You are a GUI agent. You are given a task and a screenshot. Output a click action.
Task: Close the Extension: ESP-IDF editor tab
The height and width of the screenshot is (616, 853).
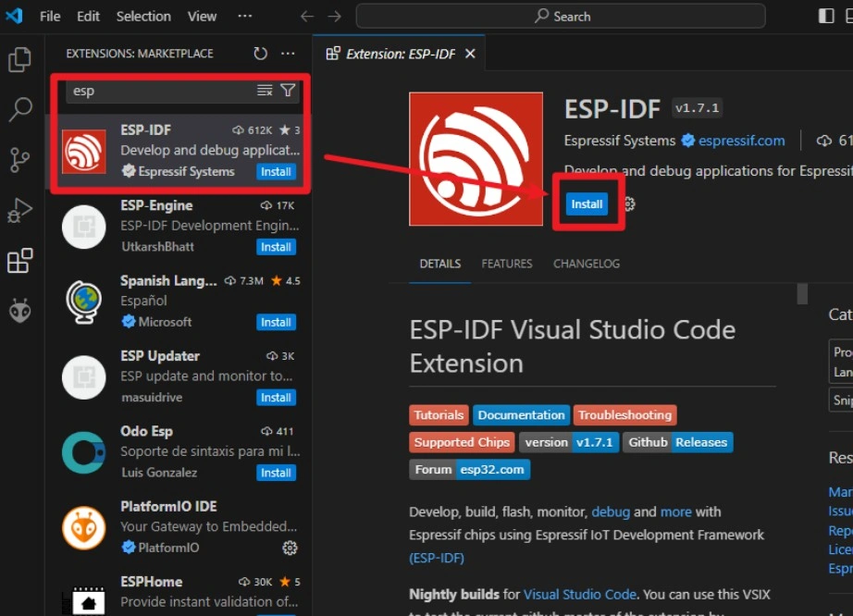click(x=470, y=54)
